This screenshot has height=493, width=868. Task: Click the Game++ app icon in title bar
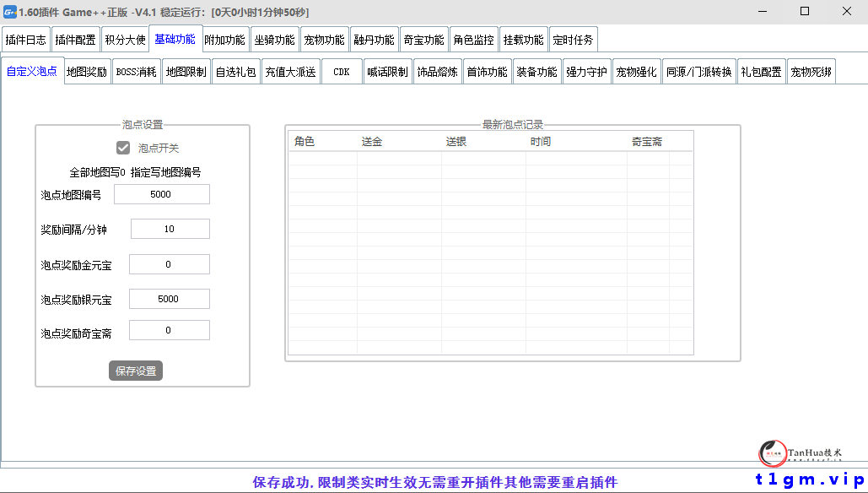(x=12, y=12)
